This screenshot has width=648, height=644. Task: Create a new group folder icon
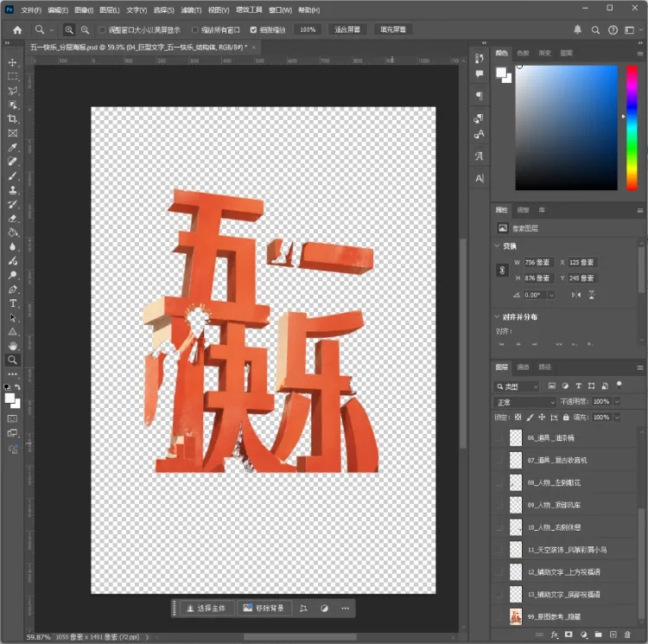pos(598,634)
